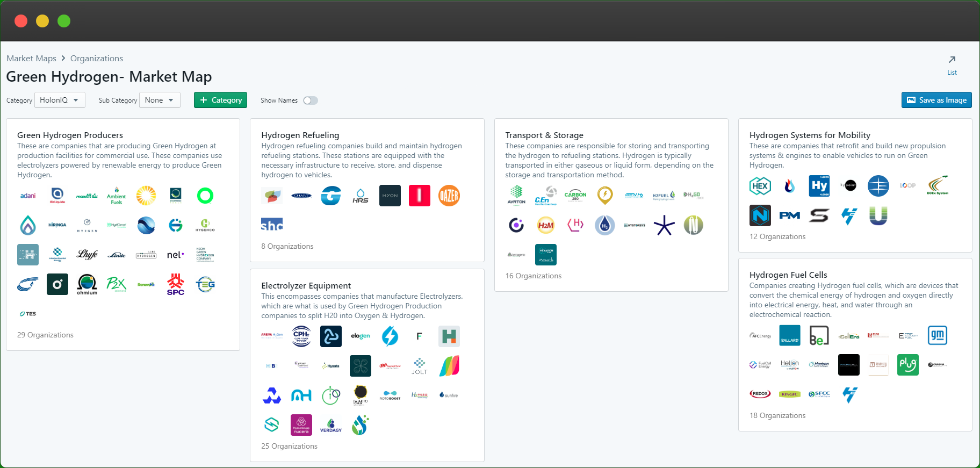Click the adani logo in Green Hydrogen Producers
The height and width of the screenshot is (468, 980).
coord(28,196)
